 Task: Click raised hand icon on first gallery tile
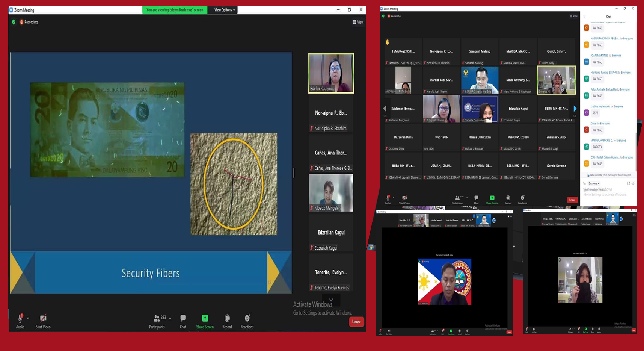pos(388,42)
